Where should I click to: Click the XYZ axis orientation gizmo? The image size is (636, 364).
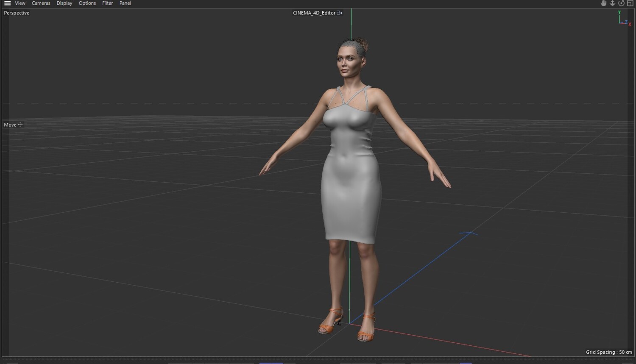coord(625,19)
